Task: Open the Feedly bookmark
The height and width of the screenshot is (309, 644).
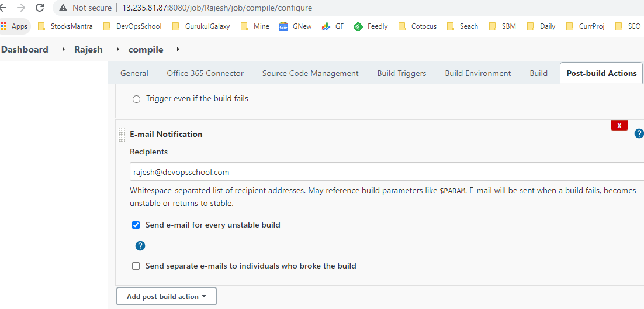Action: 371,26
